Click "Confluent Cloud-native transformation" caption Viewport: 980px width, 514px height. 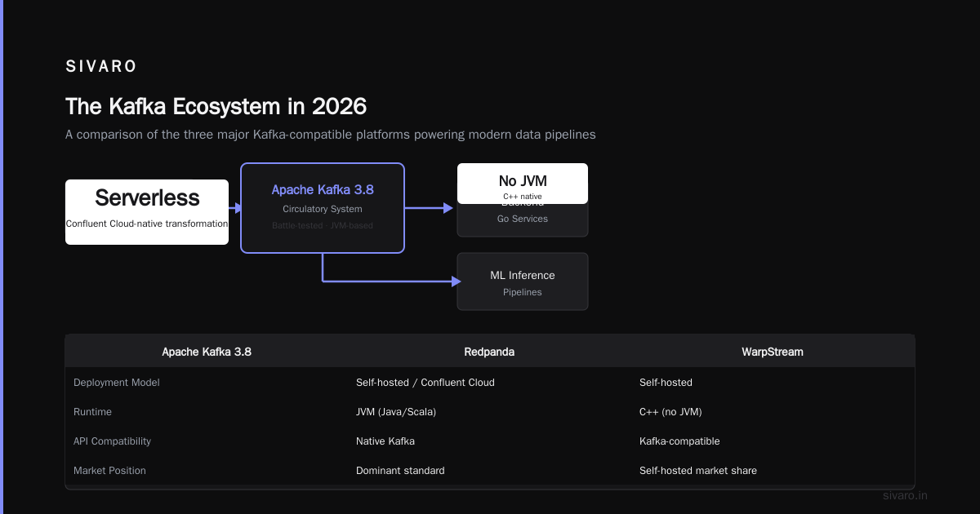coord(147,224)
